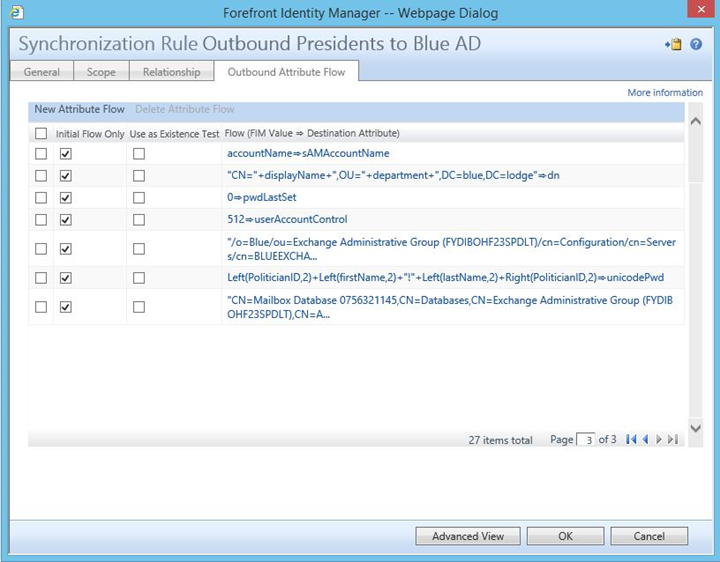Select row checkbox for unicodePwd flow
Viewport: 720px width, 562px height.
coord(41,278)
